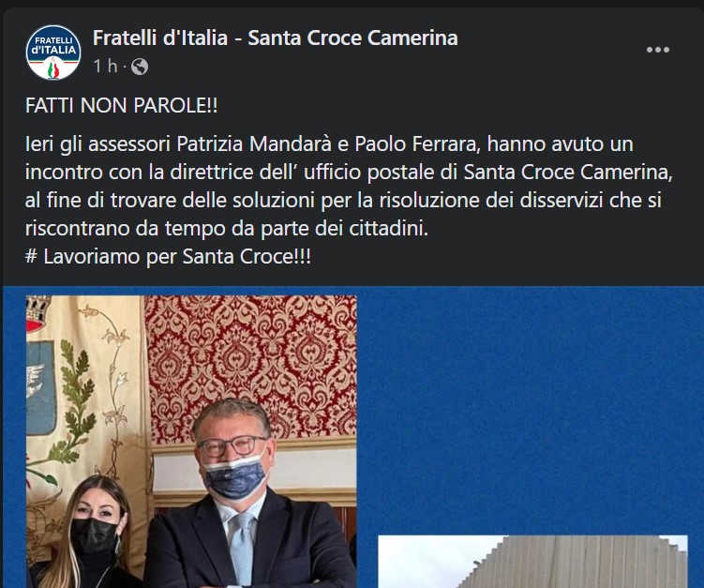Visit Fratelli d'Italia - Santa Croce Camerina page

coord(276,38)
